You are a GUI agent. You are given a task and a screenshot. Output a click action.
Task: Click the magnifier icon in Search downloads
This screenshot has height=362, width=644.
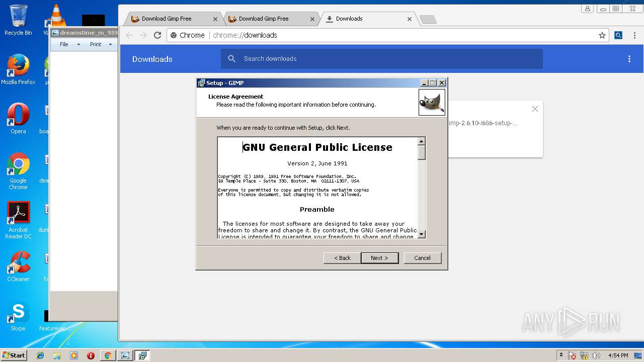(232, 59)
